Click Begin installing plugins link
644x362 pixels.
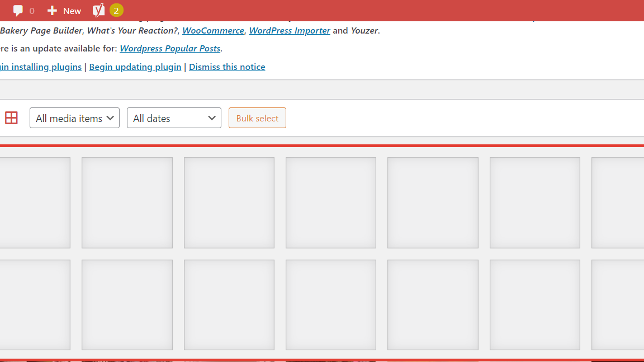coord(40,67)
